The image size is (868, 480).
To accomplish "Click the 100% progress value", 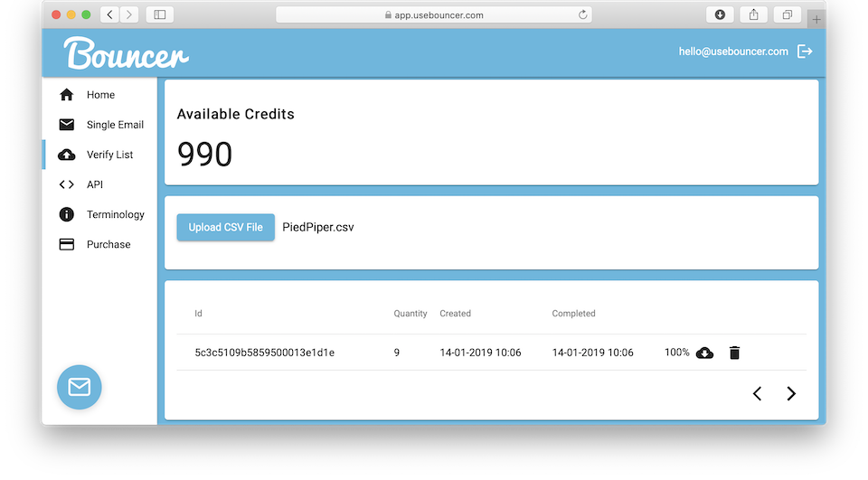I will click(x=676, y=353).
